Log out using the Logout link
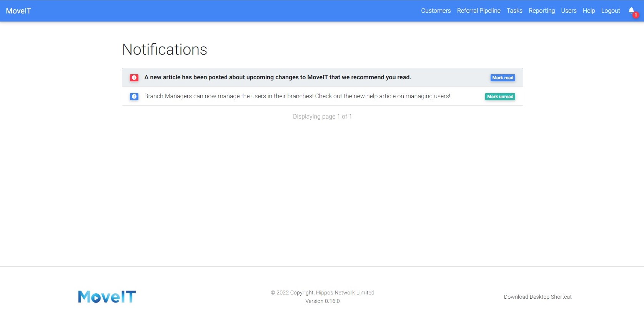 point(611,11)
